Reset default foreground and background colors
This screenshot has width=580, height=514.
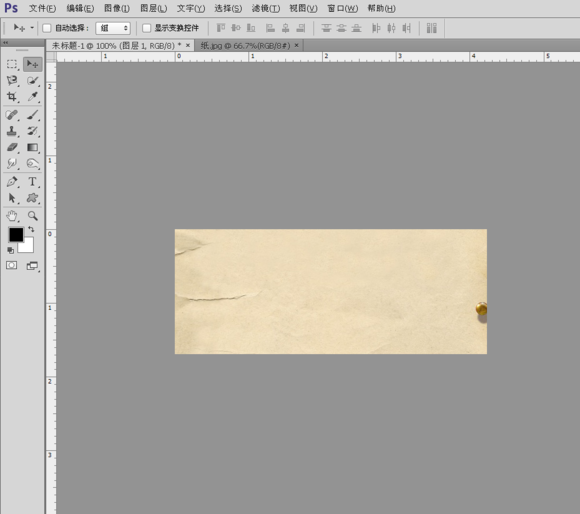coord(10,250)
